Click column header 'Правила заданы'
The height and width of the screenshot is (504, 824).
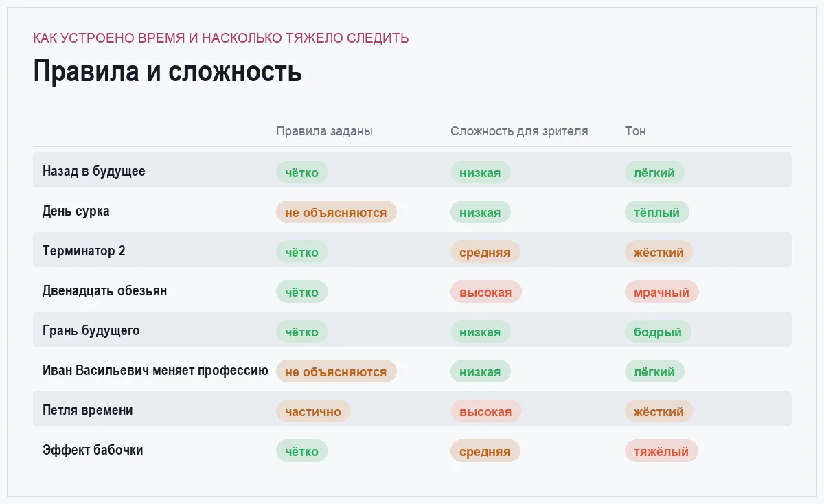pyautogui.click(x=324, y=131)
